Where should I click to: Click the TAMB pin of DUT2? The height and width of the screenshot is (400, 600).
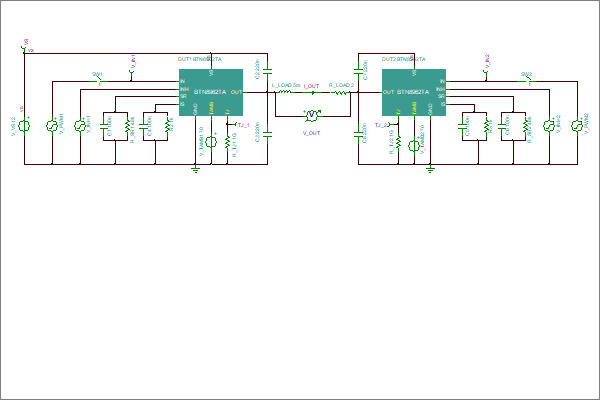coord(414,108)
